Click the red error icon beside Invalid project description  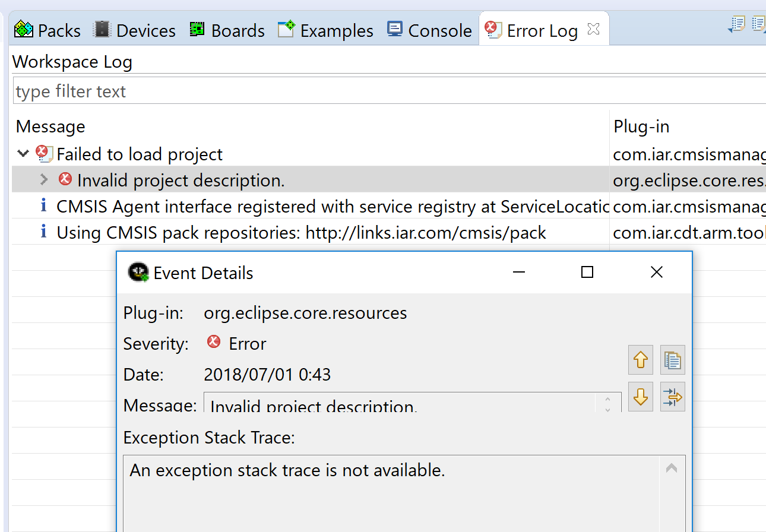tap(65, 179)
